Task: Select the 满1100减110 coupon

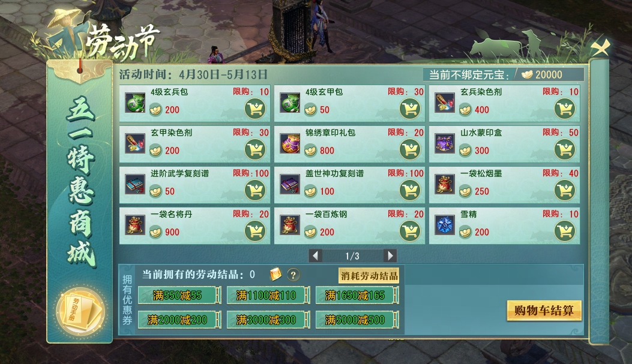Action: (x=268, y=296)
